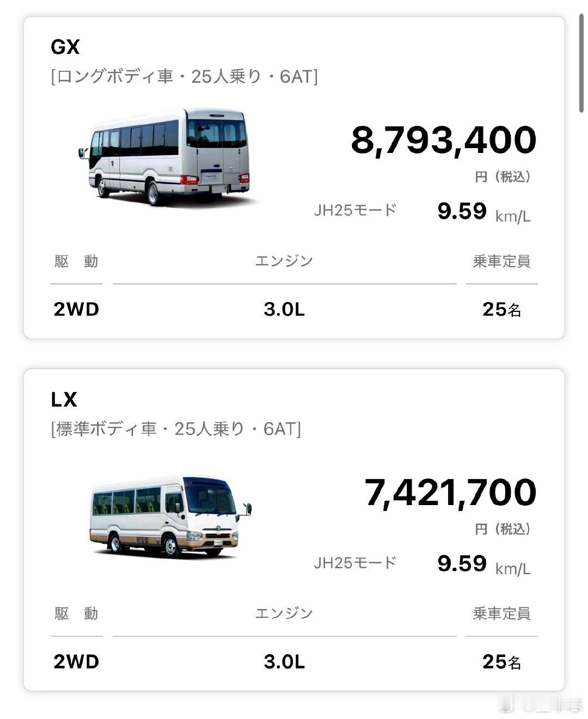Click the 円(税込) label under LX price
Screen dimensions: 588x719
tap(503, 529)
